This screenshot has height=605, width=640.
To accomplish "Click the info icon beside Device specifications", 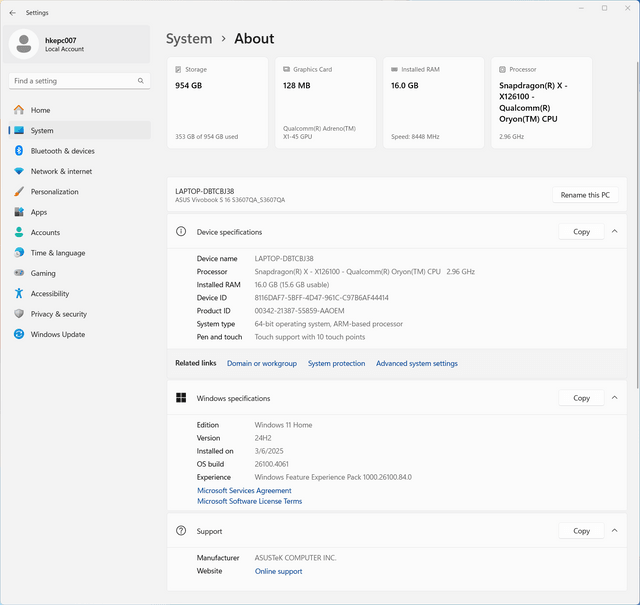I will click(x=181, y=231).
